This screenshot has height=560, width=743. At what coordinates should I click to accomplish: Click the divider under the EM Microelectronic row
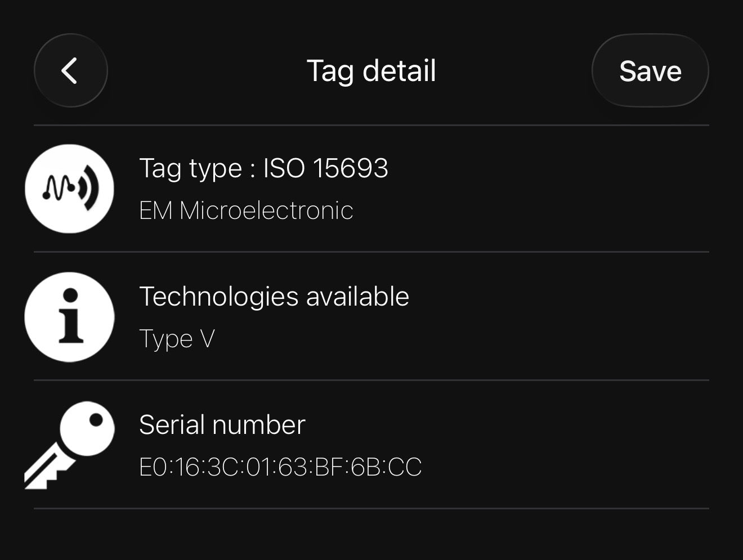coord(371,252)
